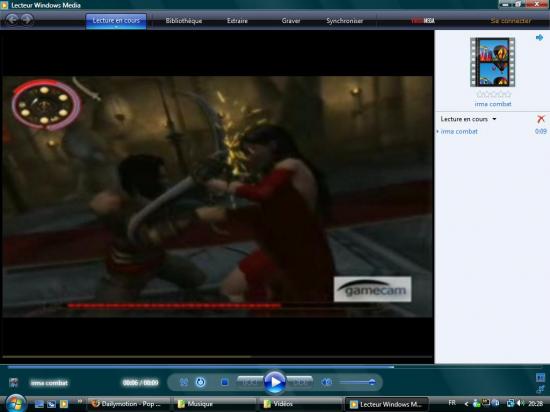Expand hidden system tray icons
550x412 pixels.
click(466, 404)
